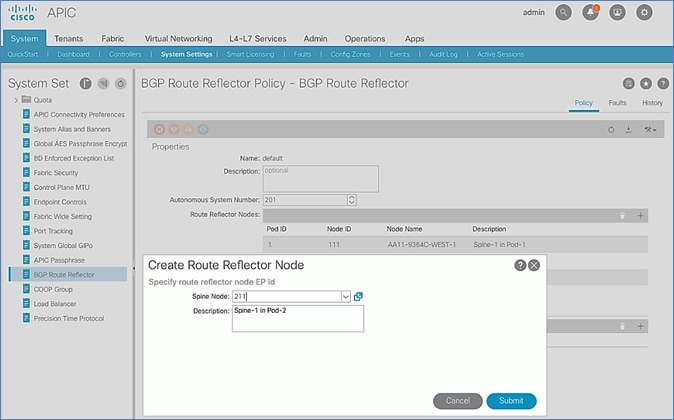
Task: Open the help icon in policy title bar
Action: click(x=663, y=83)
